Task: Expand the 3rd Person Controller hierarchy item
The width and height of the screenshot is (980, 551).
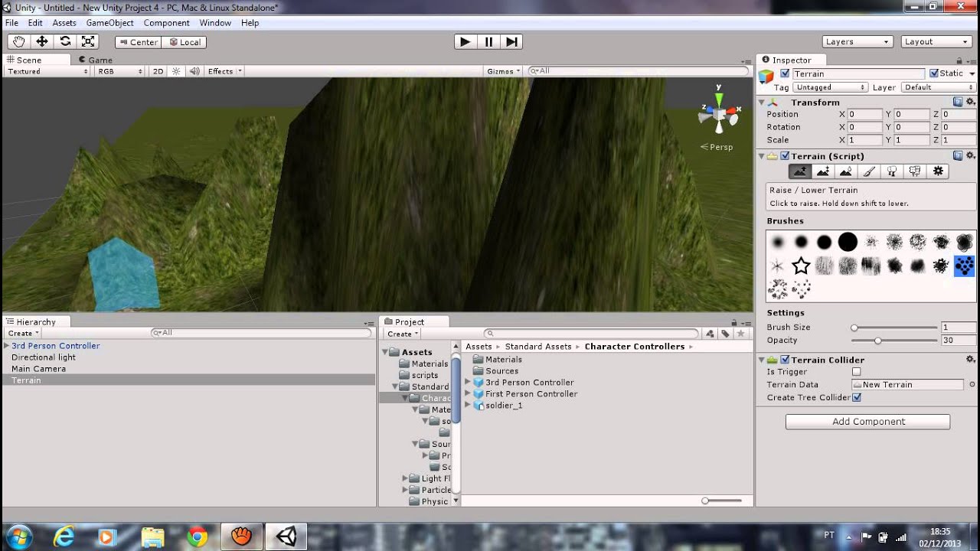Action: (7, 346)
